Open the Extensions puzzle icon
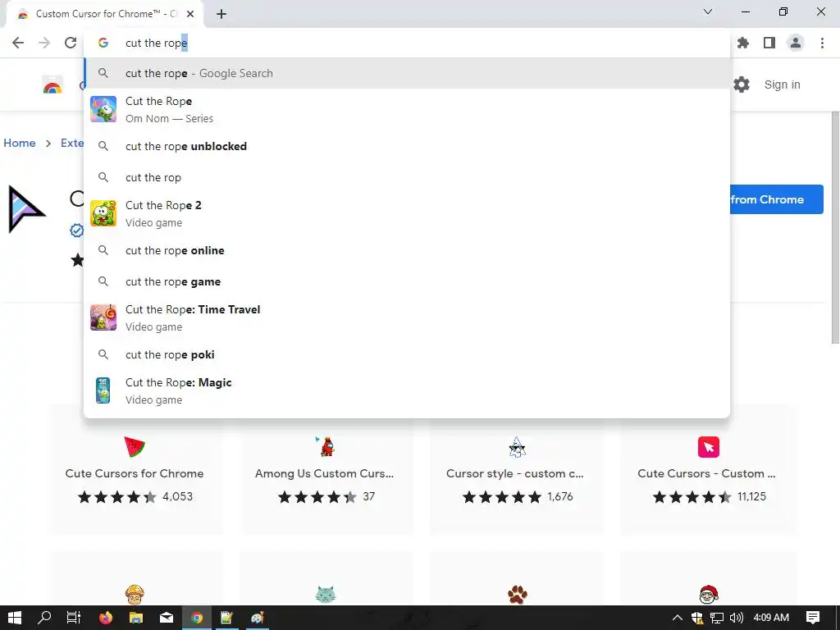Screen dimensions: 840x630 coord(742,43)
